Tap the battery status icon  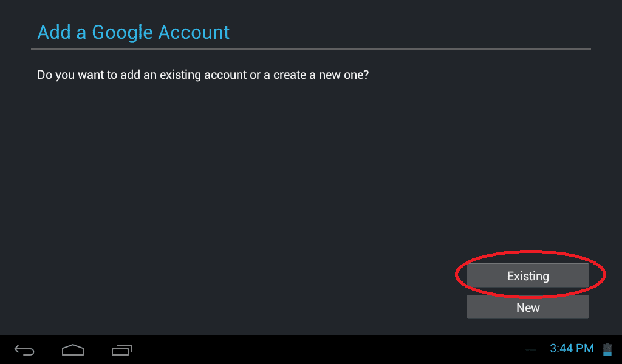click(607, 349)
